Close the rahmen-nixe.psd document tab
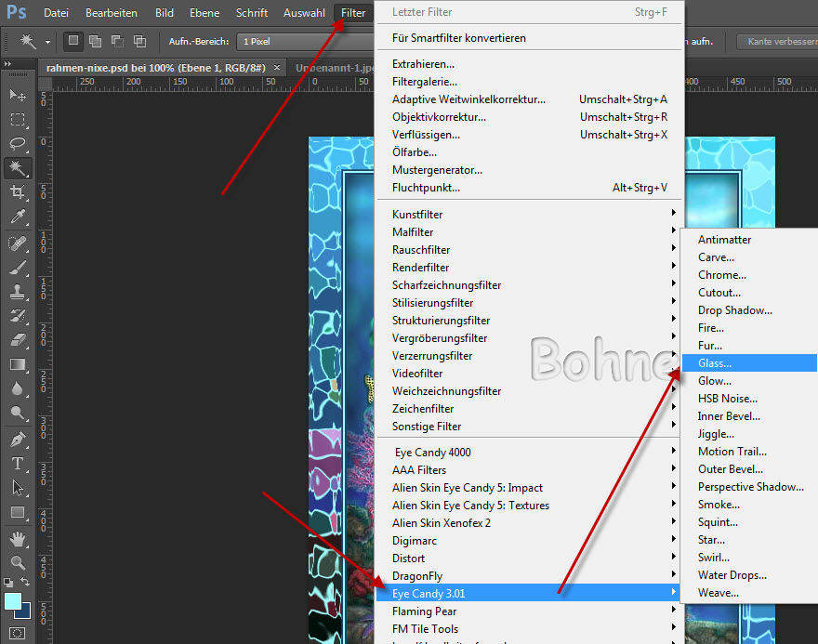 (275, 68)
